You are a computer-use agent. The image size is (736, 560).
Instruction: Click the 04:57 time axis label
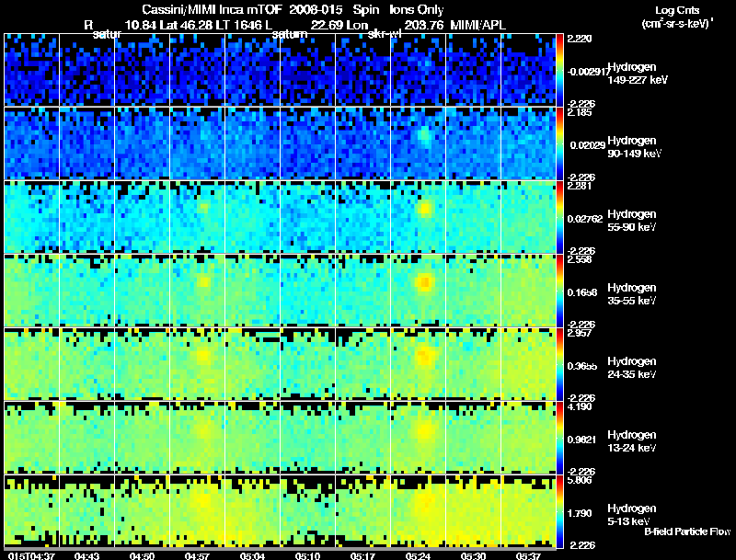(197, 556)
